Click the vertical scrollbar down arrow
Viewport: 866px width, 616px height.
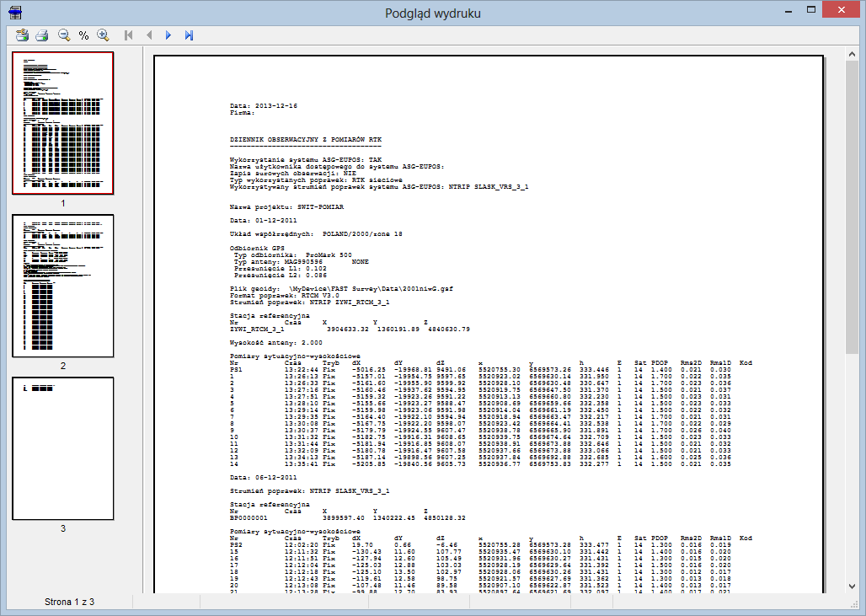pyautogui.click(x=852, y=586)
